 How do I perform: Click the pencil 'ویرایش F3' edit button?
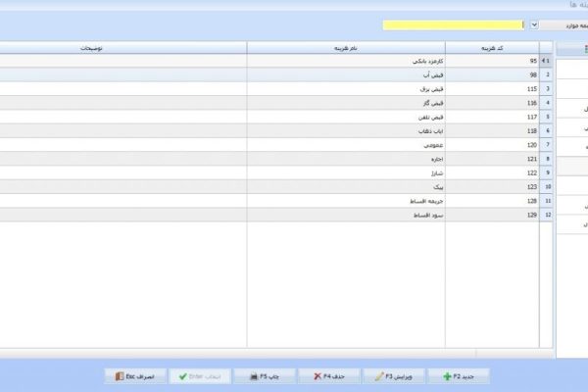tap(394, 376)
